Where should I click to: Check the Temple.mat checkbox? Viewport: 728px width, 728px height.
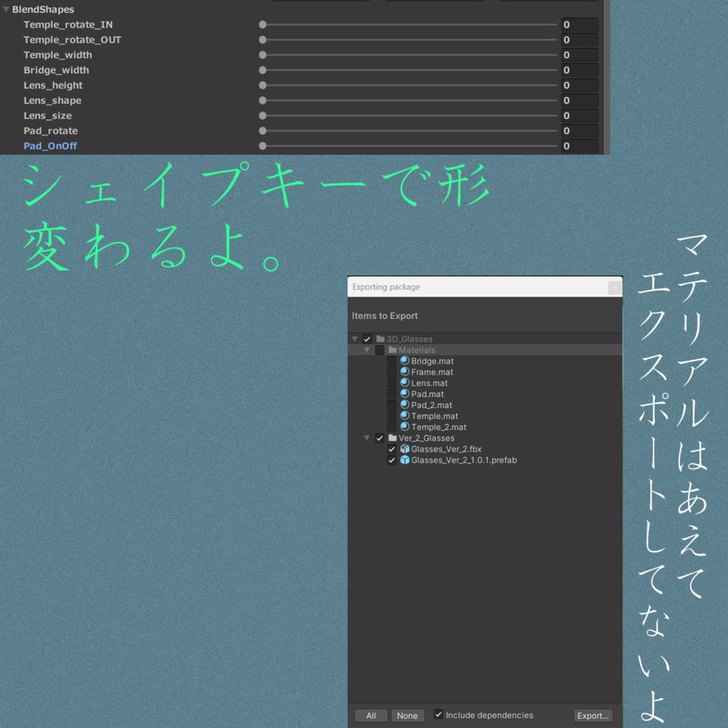(392, 416)
